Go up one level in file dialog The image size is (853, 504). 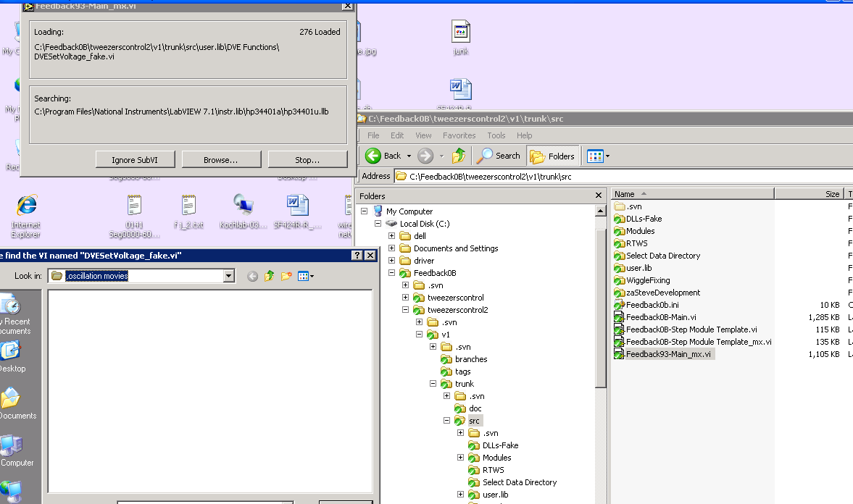[x=269, y=276]
